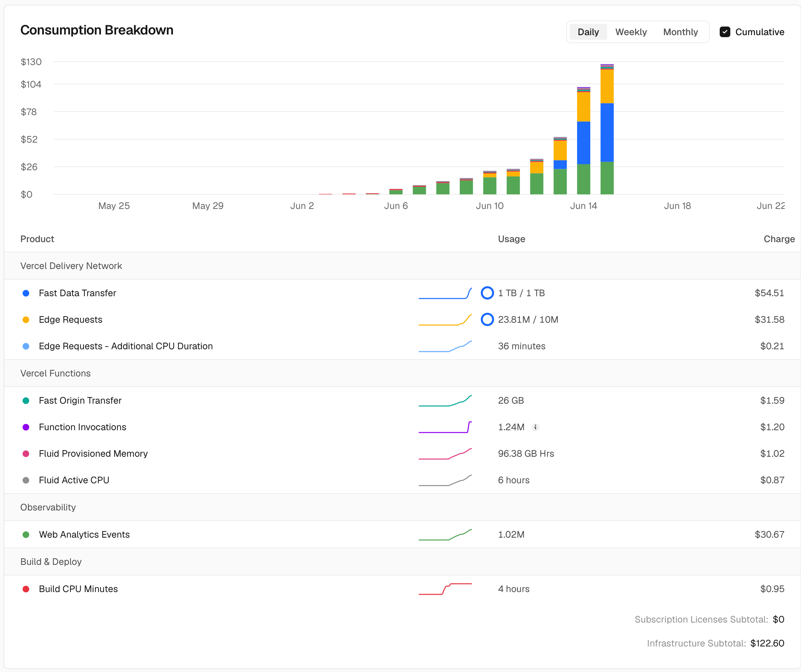
Task: Click the Fast Origin Transfer sparkline
Action: 445,400
